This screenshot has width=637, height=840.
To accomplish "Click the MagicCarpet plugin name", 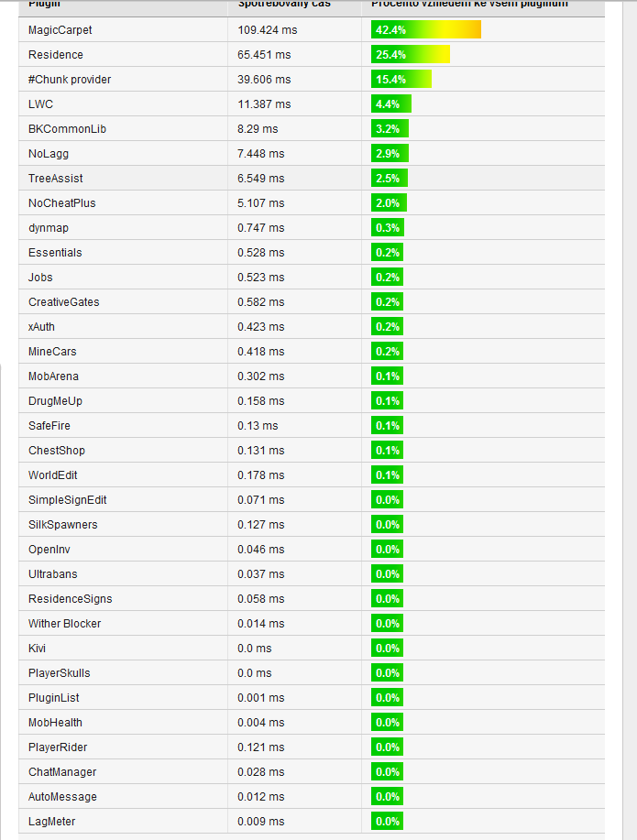I will coord(60,30).
